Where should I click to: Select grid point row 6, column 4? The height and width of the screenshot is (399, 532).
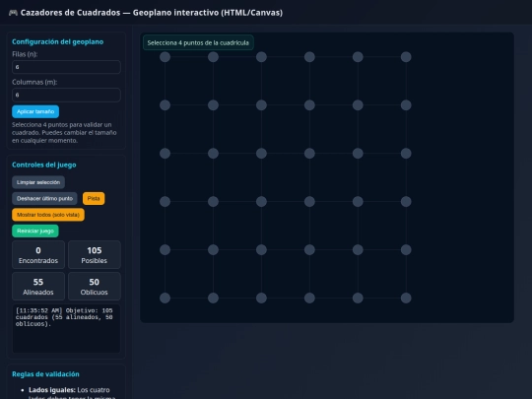tap(309, 298)
